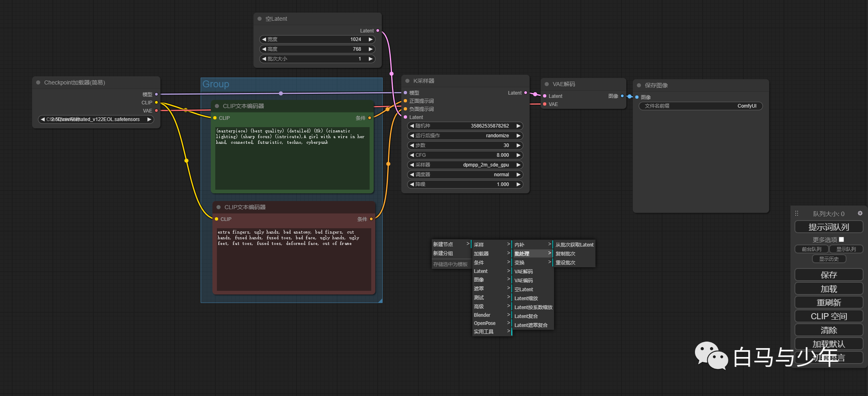Screen dimensions: 868x396
Task: Collapse the 空Latent node title dot
Action: [260, 19]
